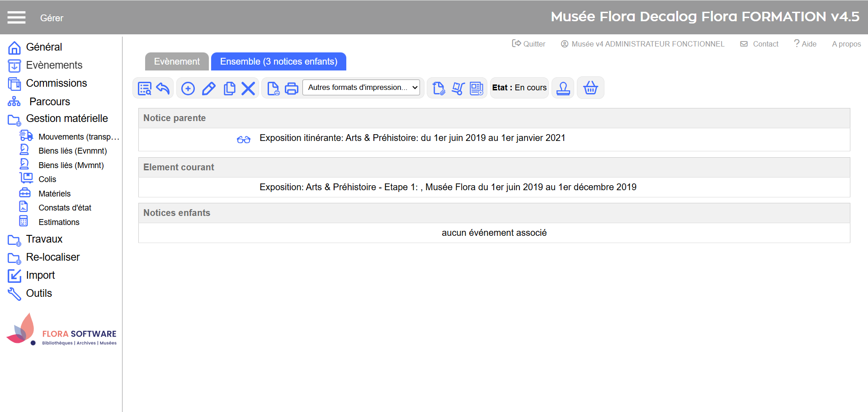Open Constats d'état in sidebar
This screenshot has width=868, height=412.
coord(65,208)
